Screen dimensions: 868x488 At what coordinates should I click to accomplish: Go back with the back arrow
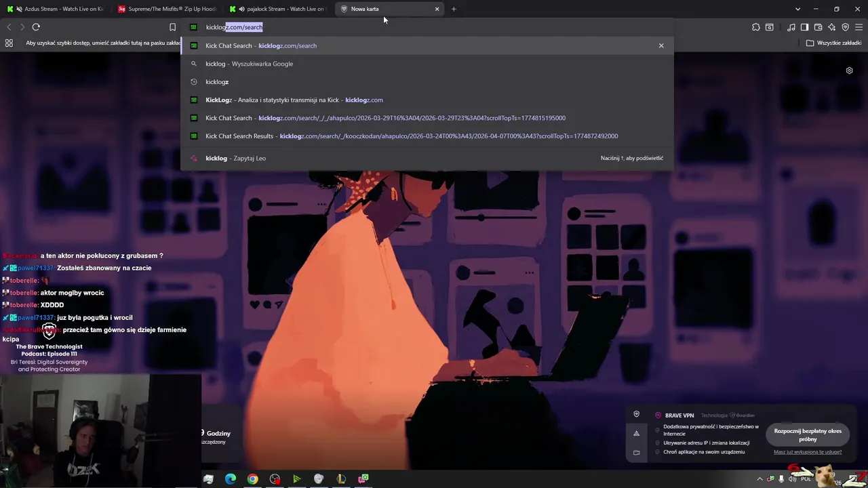pyautogui.click(x=9, y=27)
